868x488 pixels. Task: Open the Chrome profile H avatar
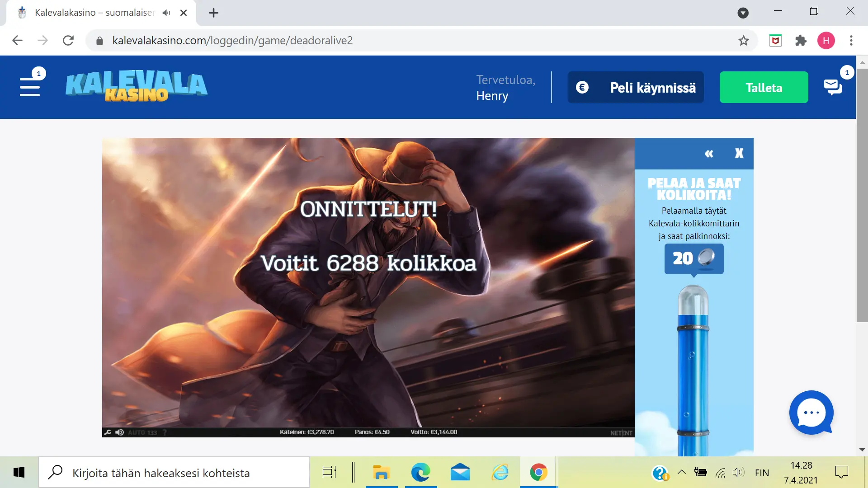pos(826,41)
